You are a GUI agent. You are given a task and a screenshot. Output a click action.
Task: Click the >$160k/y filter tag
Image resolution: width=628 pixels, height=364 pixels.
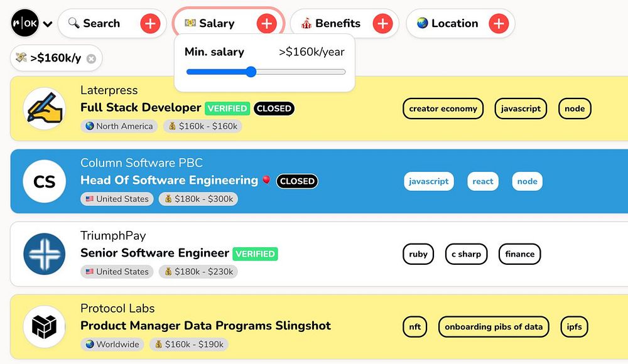tap(56, 58)
